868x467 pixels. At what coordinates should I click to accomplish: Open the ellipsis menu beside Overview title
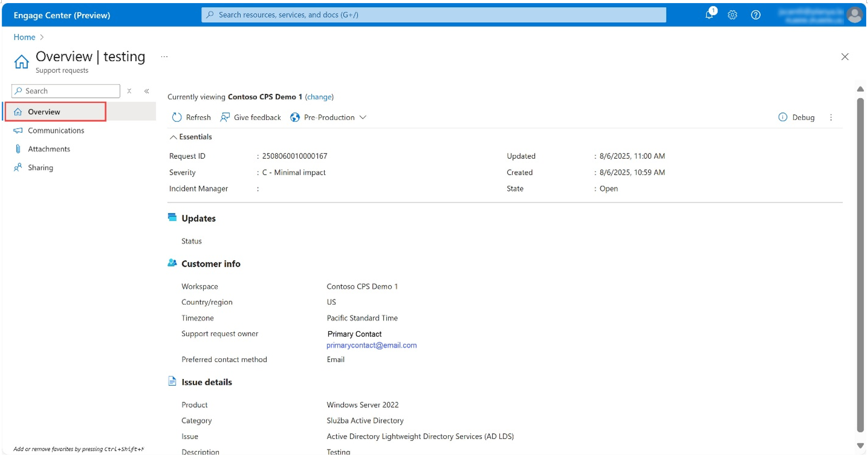pos(164,56)
